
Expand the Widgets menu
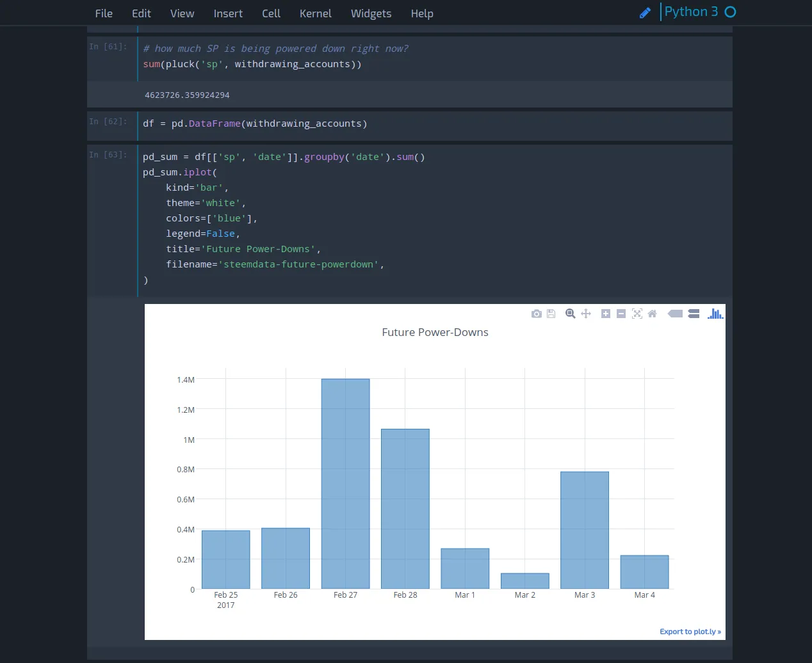point(371,13)
